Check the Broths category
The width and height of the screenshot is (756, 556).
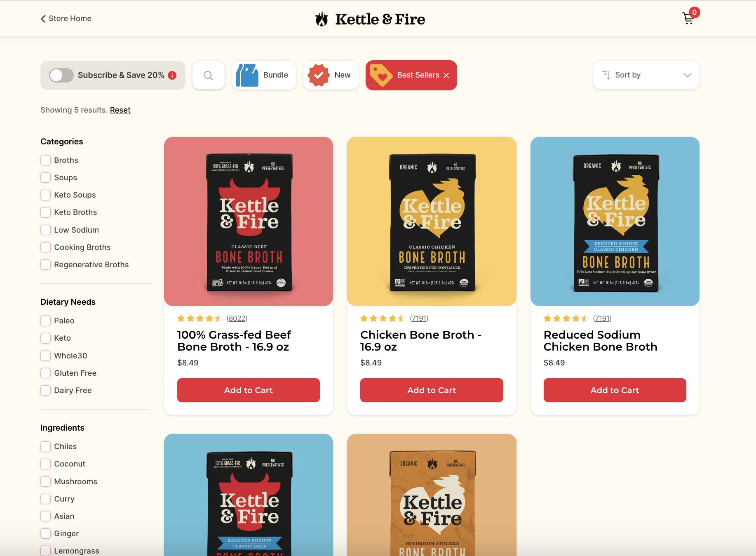coord(46,160)
